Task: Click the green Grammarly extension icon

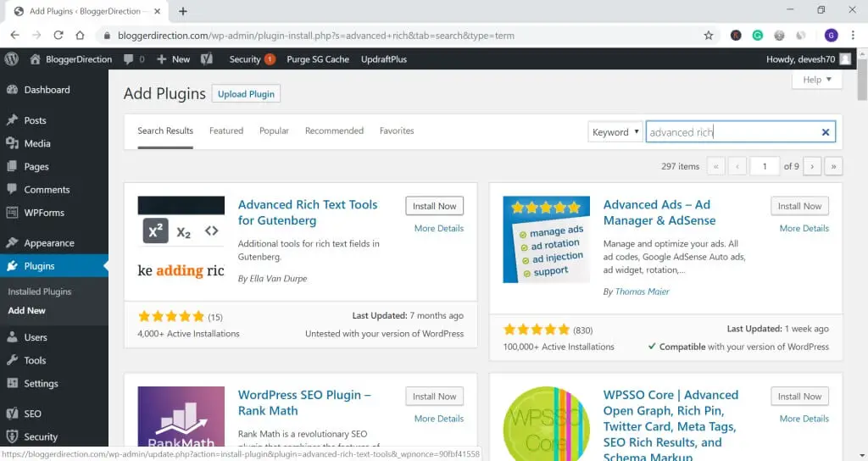Action: pyautogui.click(x=757, y=36)
